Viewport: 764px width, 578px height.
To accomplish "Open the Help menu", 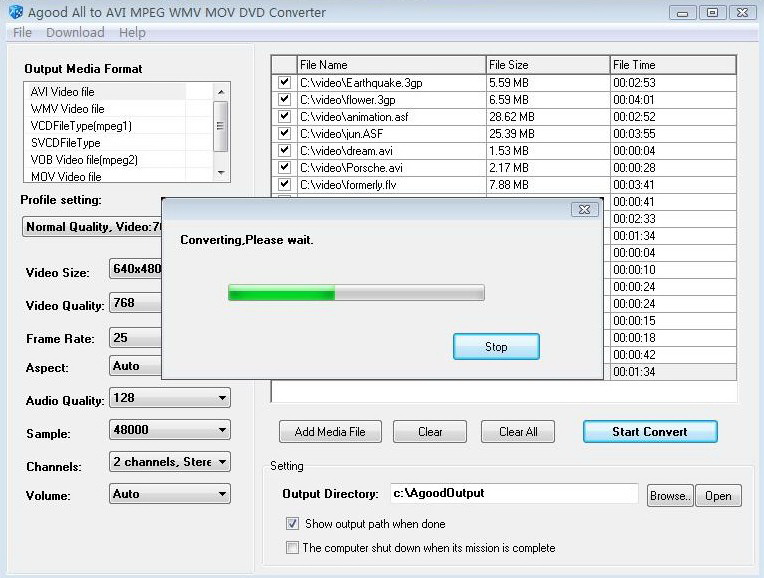I will pyautogui.click(x=132, y=33).
